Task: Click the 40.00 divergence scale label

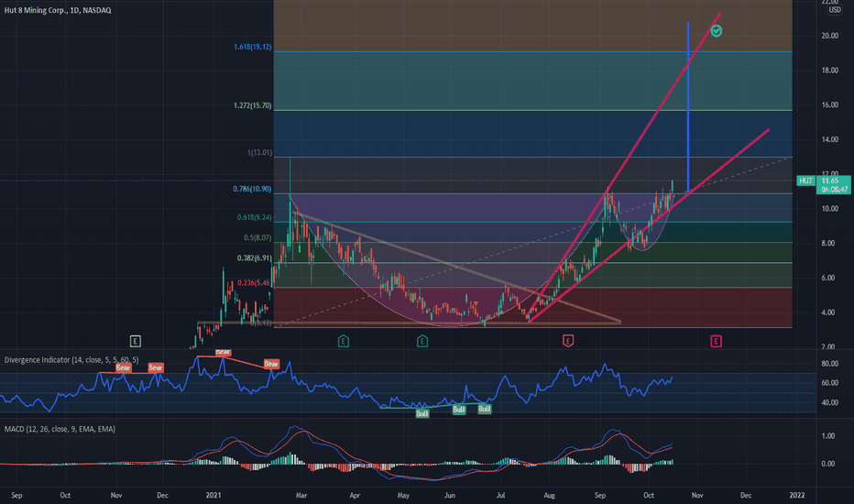Action: 830,402
